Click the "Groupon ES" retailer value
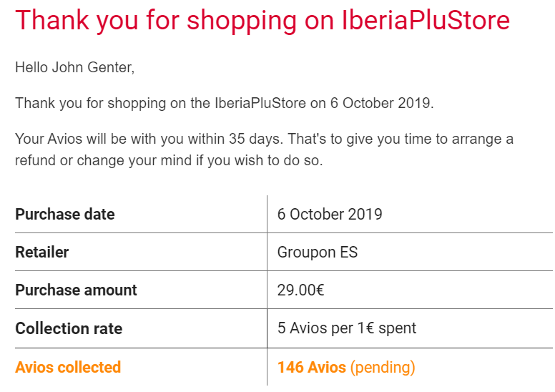Viewport: 555px width, 392px height. [318, 252]
